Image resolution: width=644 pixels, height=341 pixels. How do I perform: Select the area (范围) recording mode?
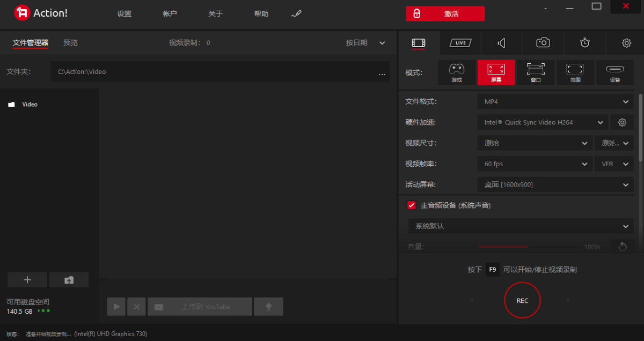[575, 72]
